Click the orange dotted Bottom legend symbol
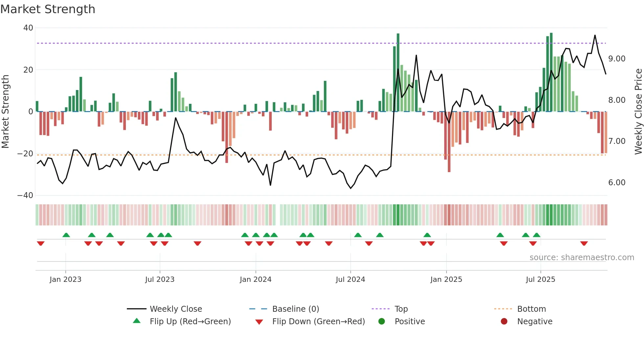Image resolution: width=644 pixels, height=362 pixels. 503,309
